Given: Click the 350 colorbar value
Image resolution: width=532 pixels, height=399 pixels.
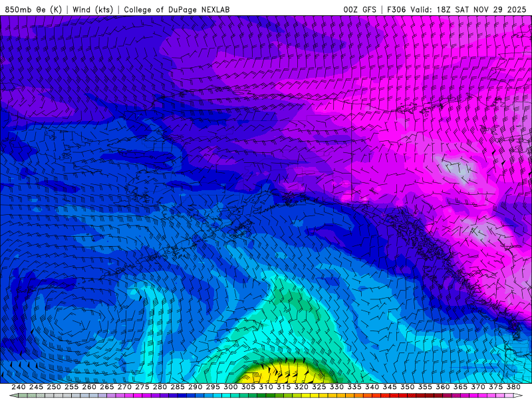Looking at the screenshot, I should 407,387.
